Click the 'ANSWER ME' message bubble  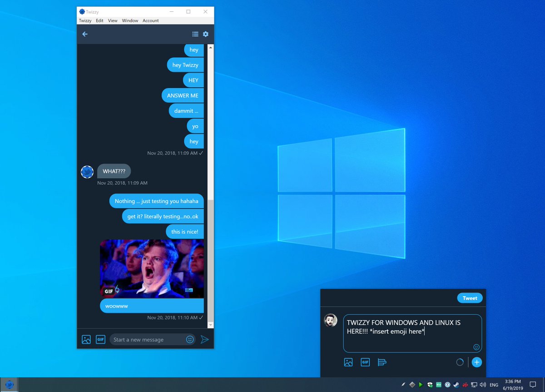(x=183, y=95)
